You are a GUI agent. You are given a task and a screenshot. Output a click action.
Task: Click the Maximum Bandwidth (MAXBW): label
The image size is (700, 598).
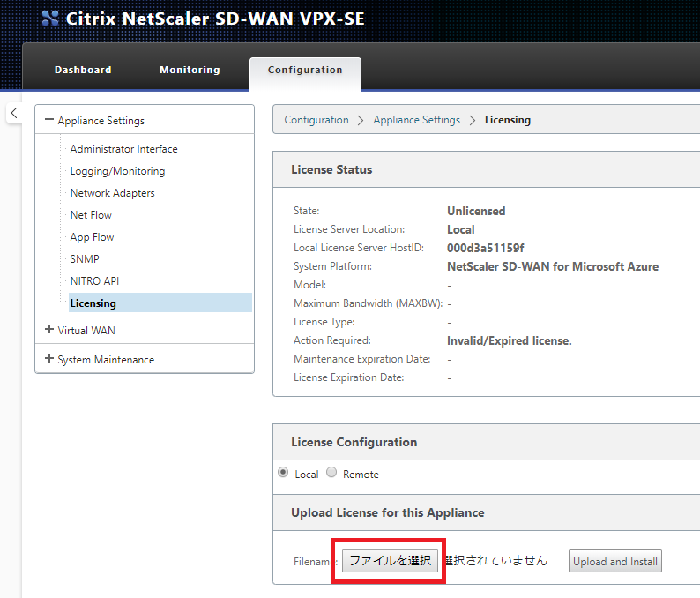[x=369, y=303]
